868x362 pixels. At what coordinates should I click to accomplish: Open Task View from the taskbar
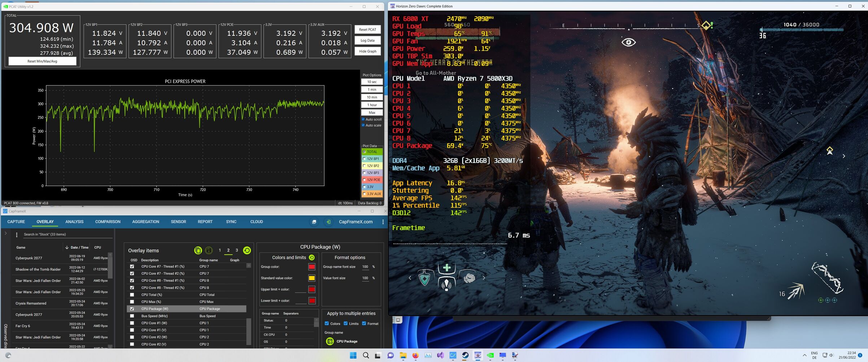pos(378,355)
